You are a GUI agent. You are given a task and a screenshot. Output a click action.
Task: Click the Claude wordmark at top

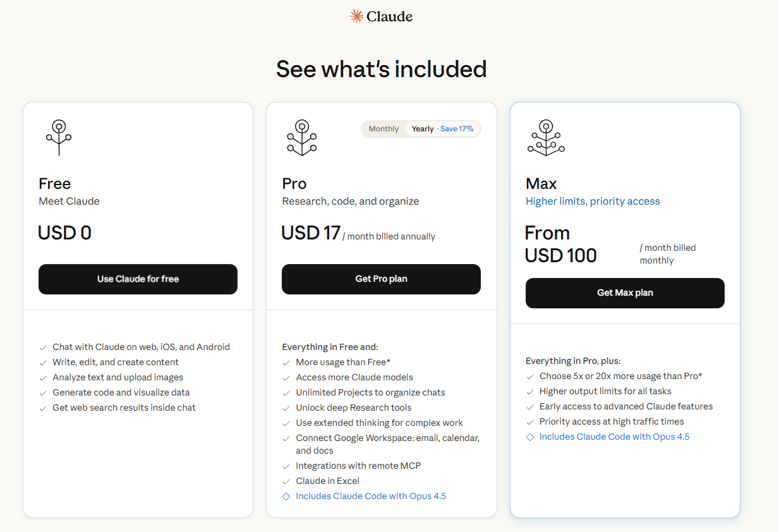tap(389, 16)
